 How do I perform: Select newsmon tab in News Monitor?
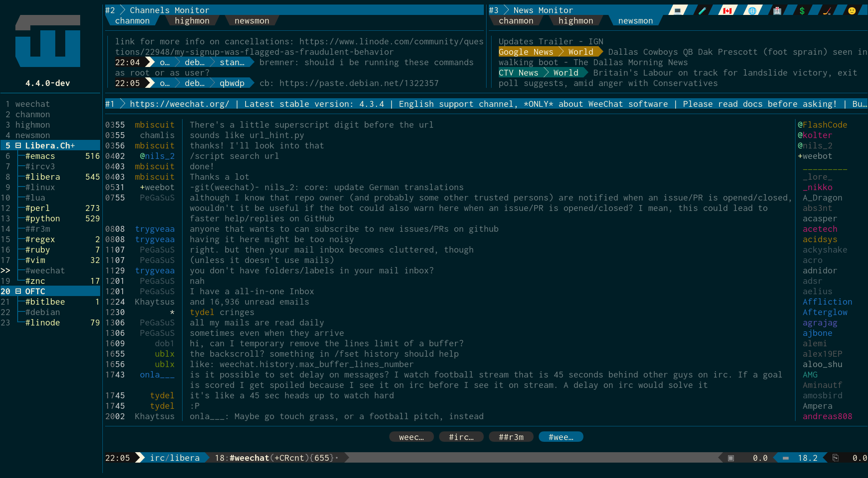[x=635, y=21]
